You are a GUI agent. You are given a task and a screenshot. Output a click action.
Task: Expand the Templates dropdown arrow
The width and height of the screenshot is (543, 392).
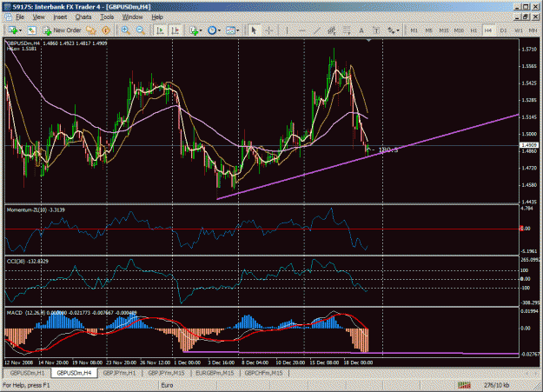pyautogui.click(x=237, y=30)
